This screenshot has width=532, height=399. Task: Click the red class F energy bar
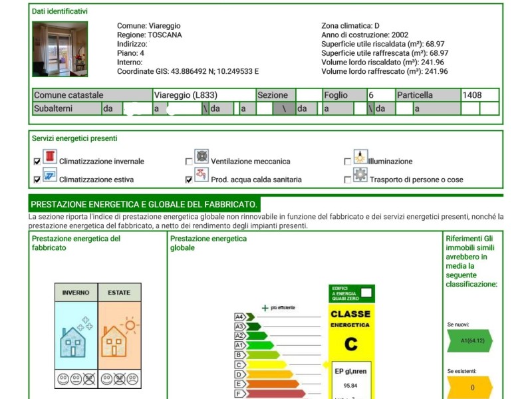[276, 394]
